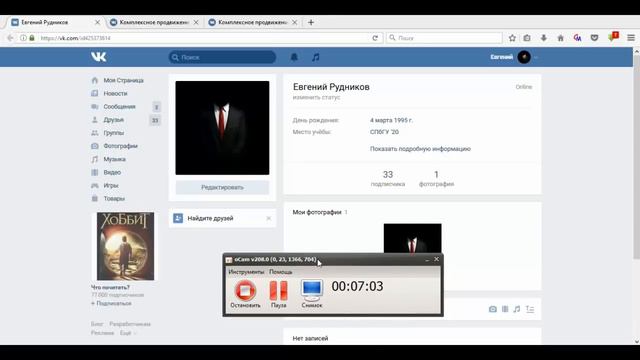The height and width of the screenshot is (360, 640).
Task: Click СПбГУ '20 education link
Action: (x=384, y=132)
